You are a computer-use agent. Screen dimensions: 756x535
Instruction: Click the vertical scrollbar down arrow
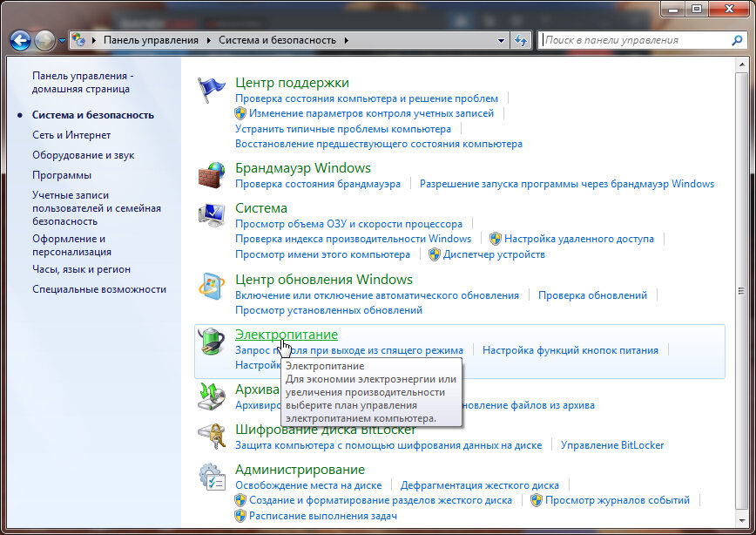[x=741, y=520]
